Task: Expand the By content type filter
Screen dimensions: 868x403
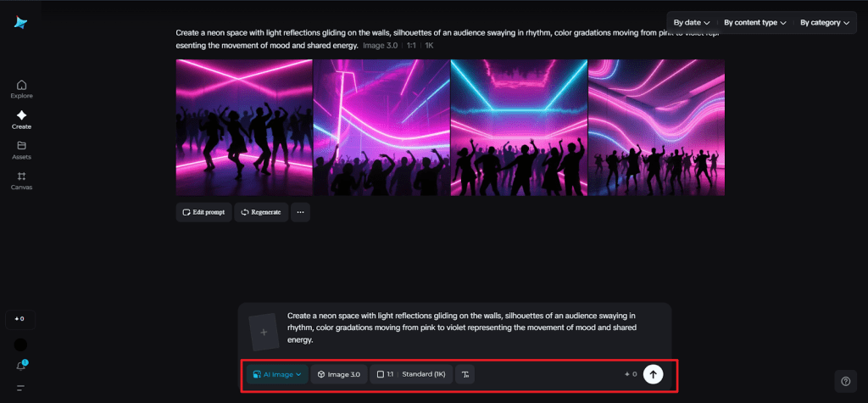Action: 754,23
